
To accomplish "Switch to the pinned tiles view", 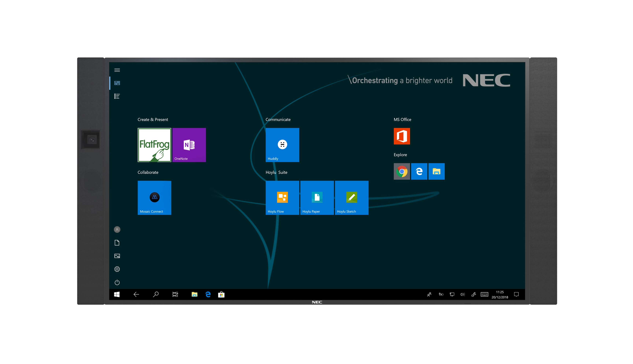I will [x=117, y=83].
